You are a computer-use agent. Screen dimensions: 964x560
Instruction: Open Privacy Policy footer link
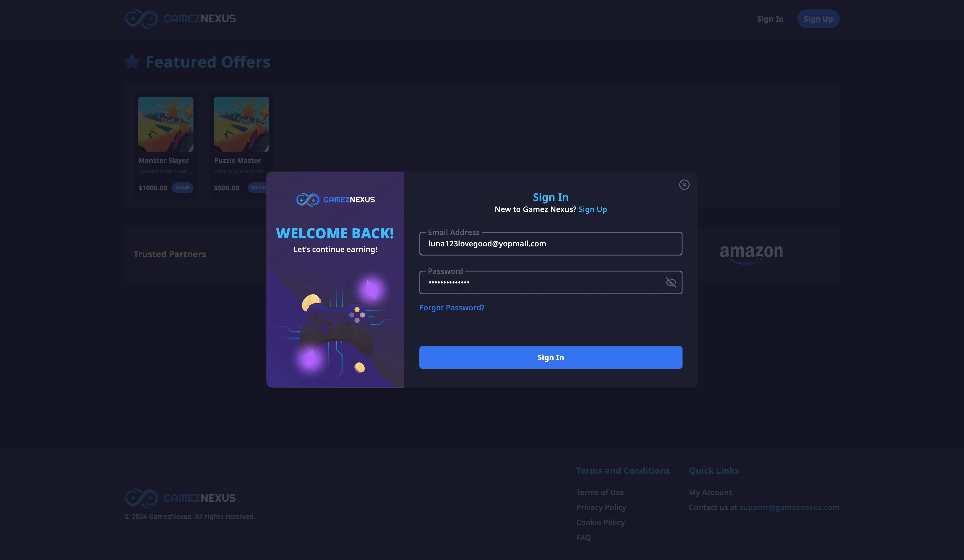pos(601,508)
